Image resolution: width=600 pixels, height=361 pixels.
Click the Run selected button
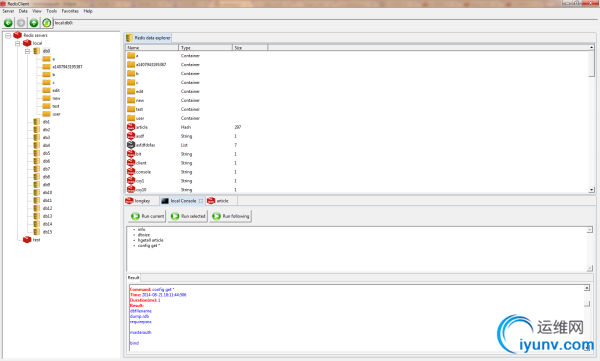coord(188,216)
